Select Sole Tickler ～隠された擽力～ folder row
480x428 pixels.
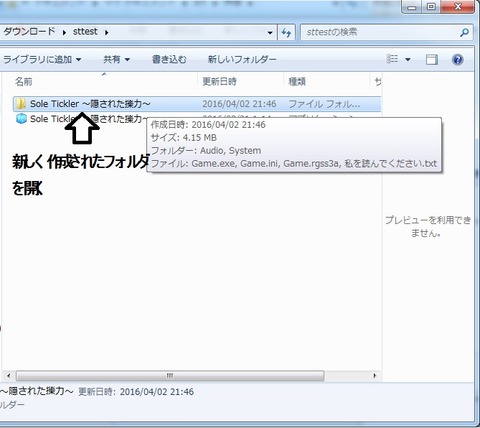tap(197, 104)
